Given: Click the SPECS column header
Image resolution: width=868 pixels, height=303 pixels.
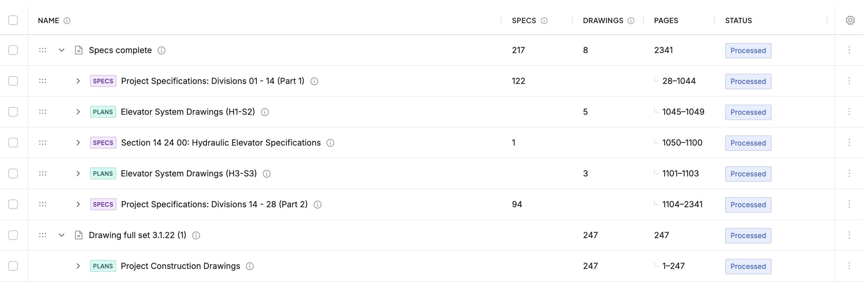Looking at the screenshot, I should [x=524, y=20].
